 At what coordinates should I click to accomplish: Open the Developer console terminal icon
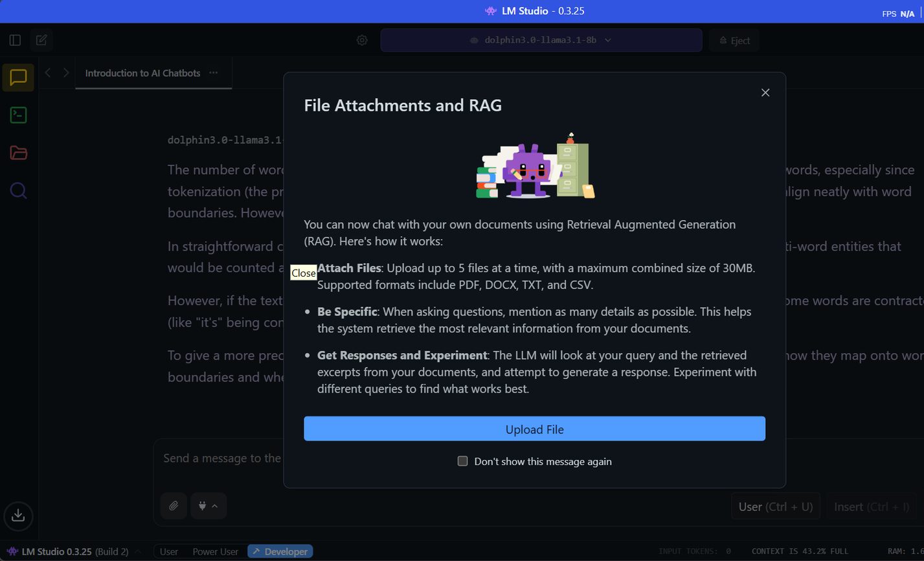point(17,115)
